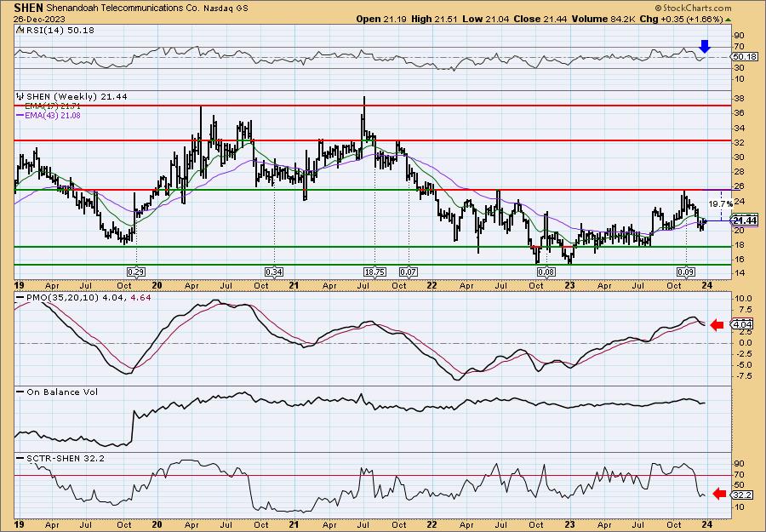This screenshot has width=766, height=532.
Task: Click the green up-triangle beside the change
Action: pos(728,20)
